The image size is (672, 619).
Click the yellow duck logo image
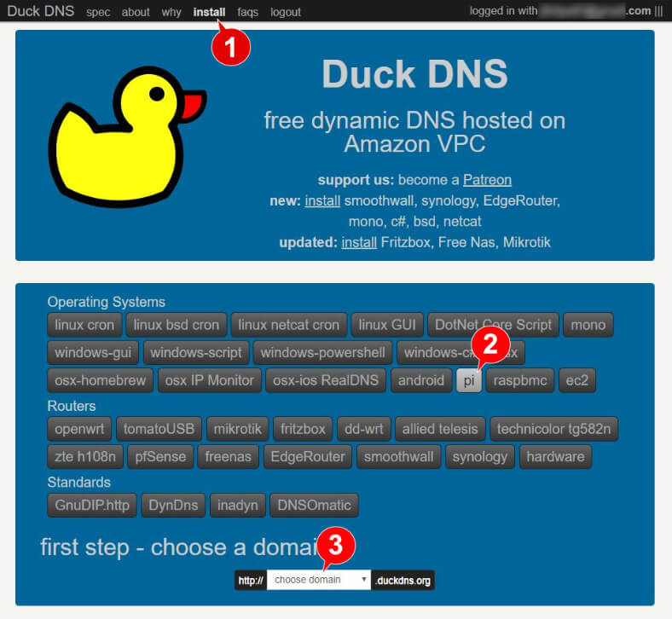(x=127, y=137)
